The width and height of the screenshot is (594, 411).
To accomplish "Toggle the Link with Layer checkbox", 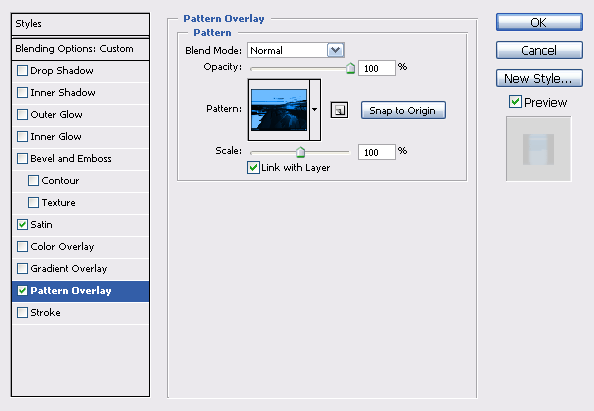I will pyautogui.click(x=253, y=167).
